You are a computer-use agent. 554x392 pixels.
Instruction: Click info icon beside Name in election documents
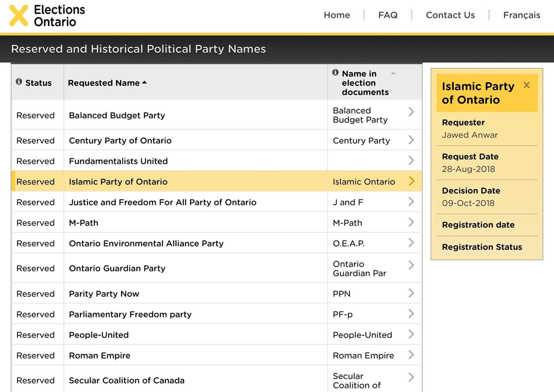(335, 72)
